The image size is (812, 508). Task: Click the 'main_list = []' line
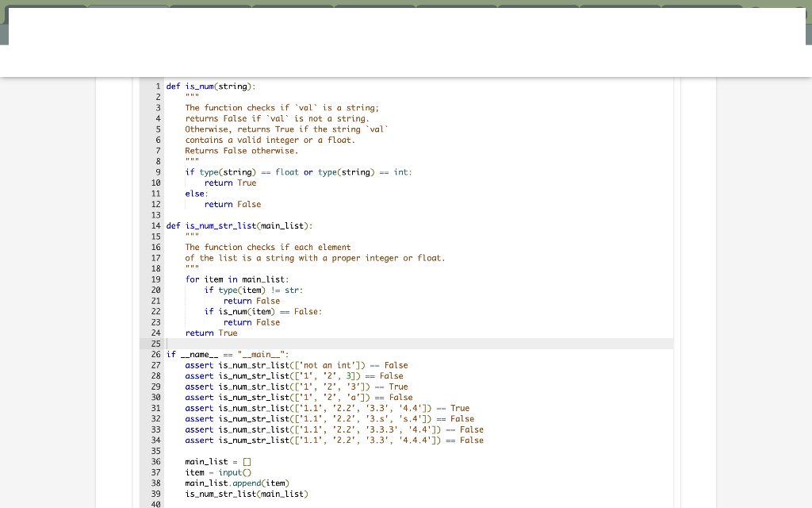tap(218, 462)
